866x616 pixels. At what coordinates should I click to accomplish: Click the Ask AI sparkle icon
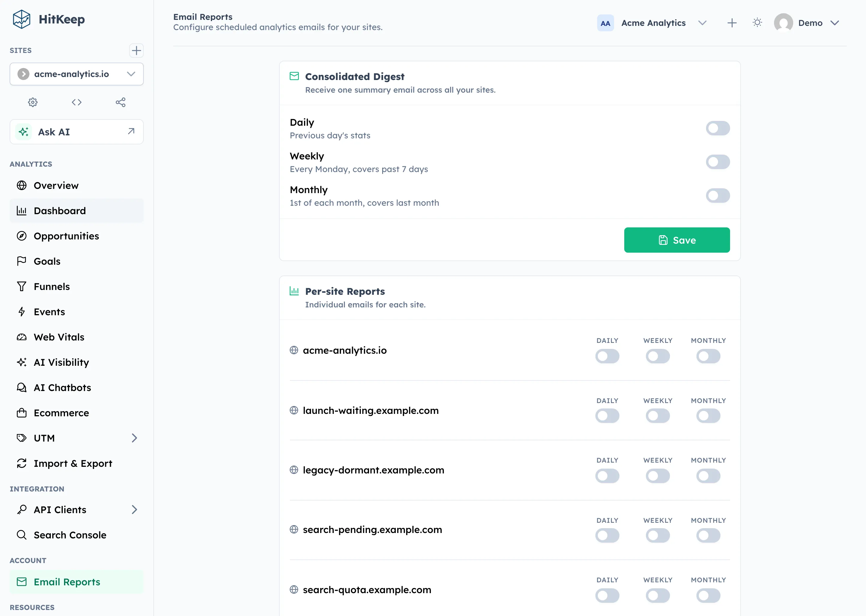[23, 132]
